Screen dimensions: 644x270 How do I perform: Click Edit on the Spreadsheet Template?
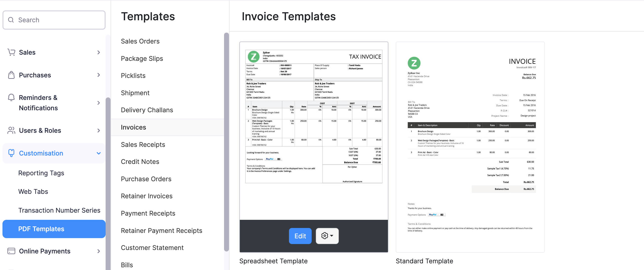(300, 236)
